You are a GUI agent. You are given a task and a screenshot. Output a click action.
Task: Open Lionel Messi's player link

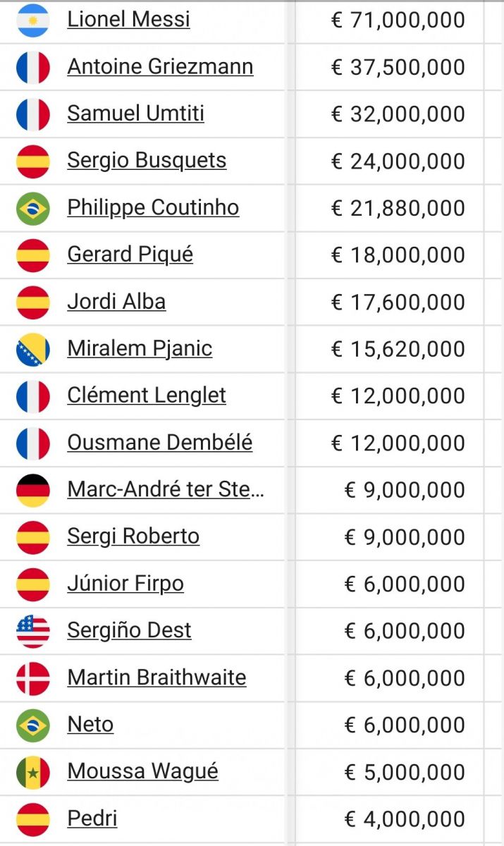(x=129, y=19)
